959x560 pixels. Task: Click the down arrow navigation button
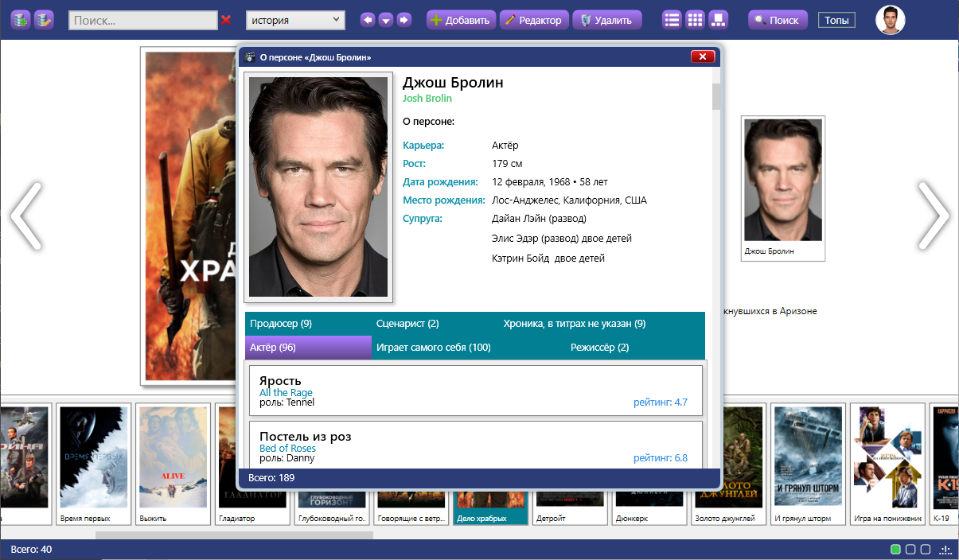coord(386,20)
